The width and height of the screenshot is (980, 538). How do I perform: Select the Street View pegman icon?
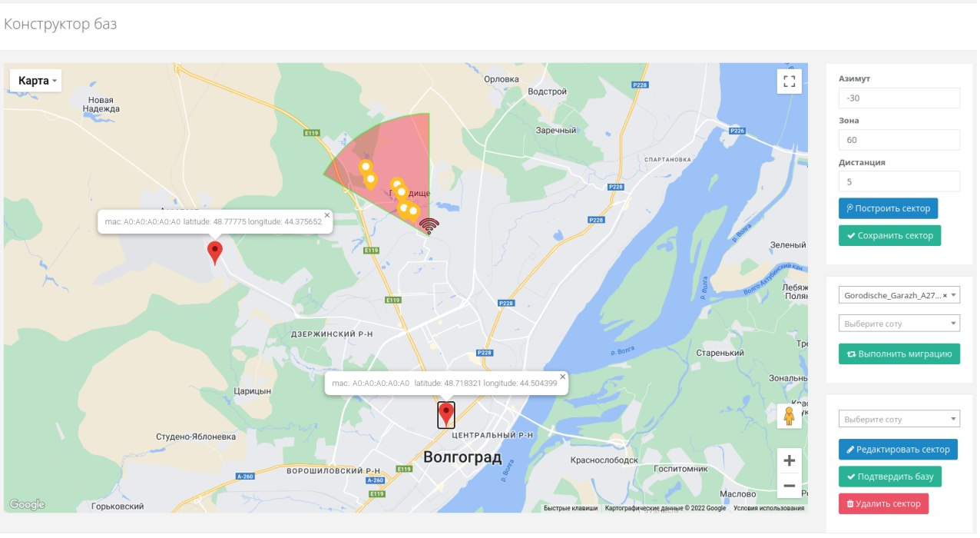click(x=789, y=416)
